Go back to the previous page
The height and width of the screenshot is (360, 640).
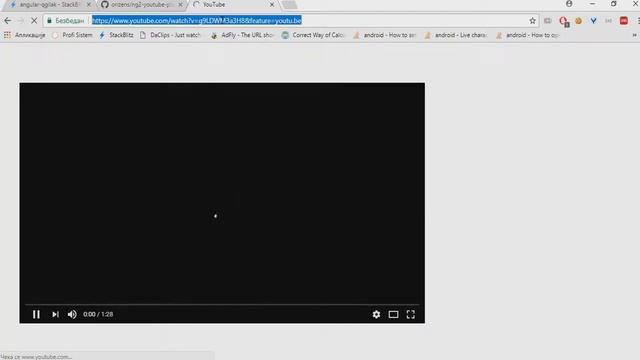point(8,20)
